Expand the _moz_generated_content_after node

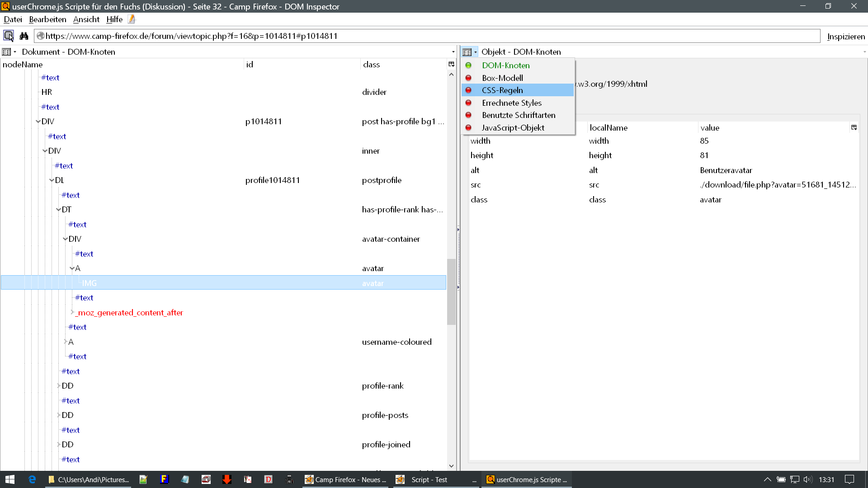(72, 312)
